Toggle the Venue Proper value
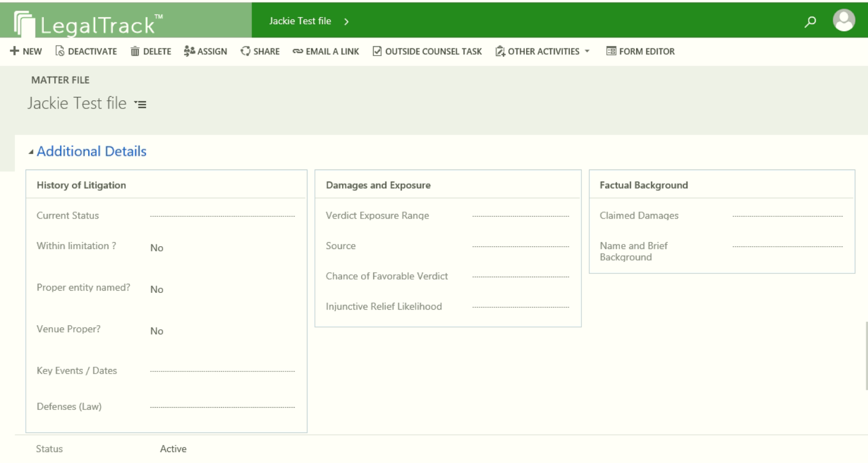This screenshot has width=868, height=463. click(157, 332)
